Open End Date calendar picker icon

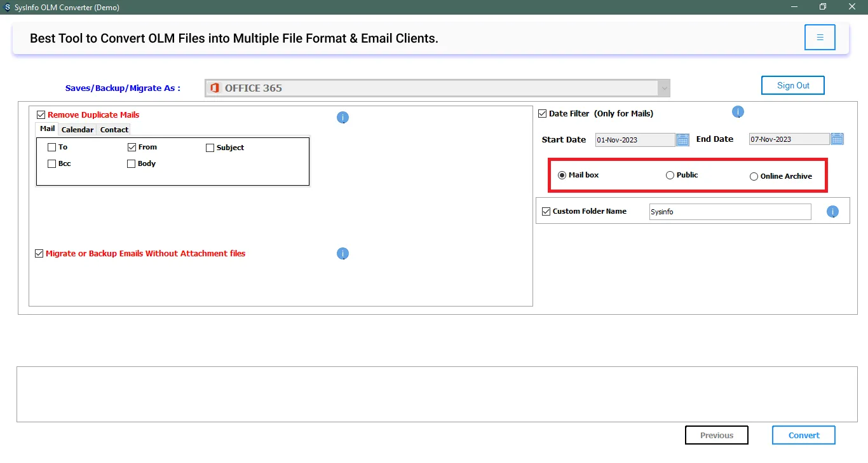(x=837, y=139)
